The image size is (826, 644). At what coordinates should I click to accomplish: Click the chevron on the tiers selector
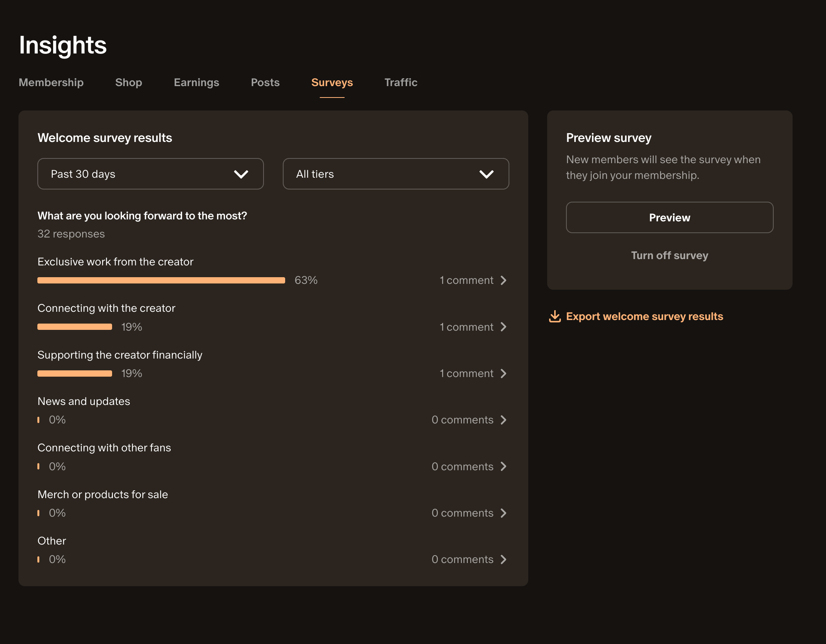487,173
